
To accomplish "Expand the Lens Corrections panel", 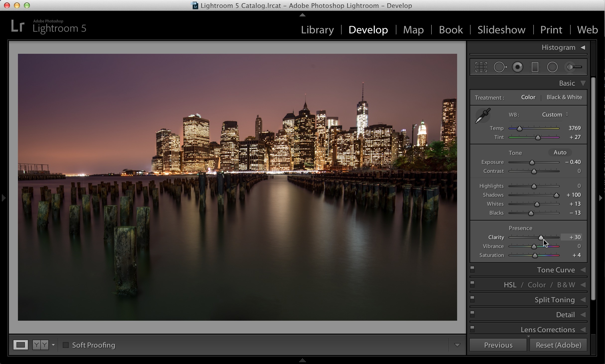I will point(583,330).
